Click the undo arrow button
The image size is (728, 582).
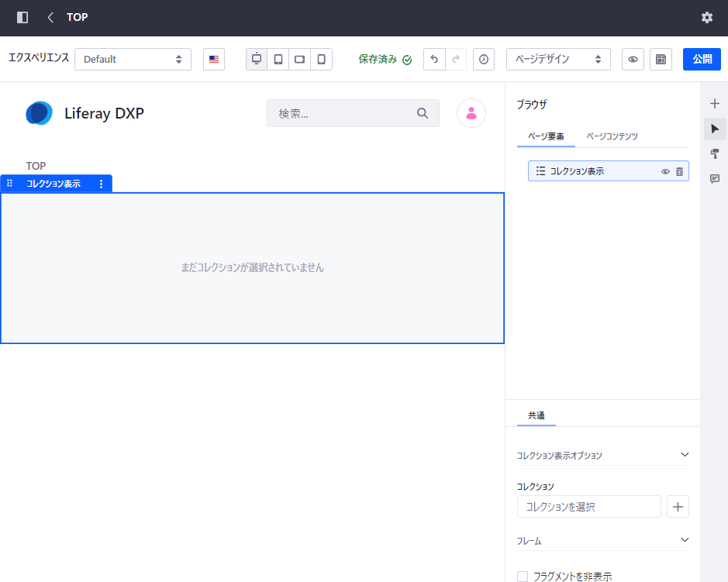tap(434, 60)
